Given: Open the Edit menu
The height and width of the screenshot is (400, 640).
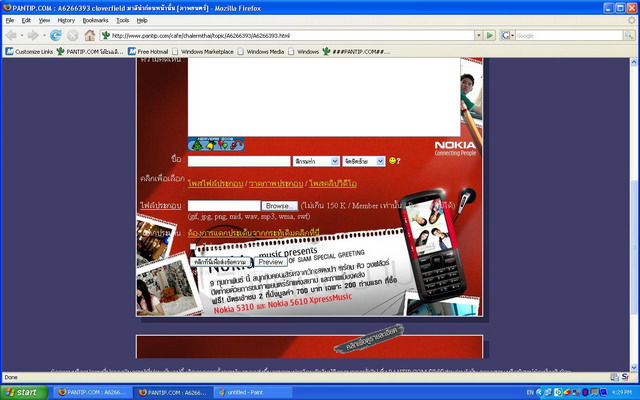Looking at the screenshot, I should (x=26, y=20).
